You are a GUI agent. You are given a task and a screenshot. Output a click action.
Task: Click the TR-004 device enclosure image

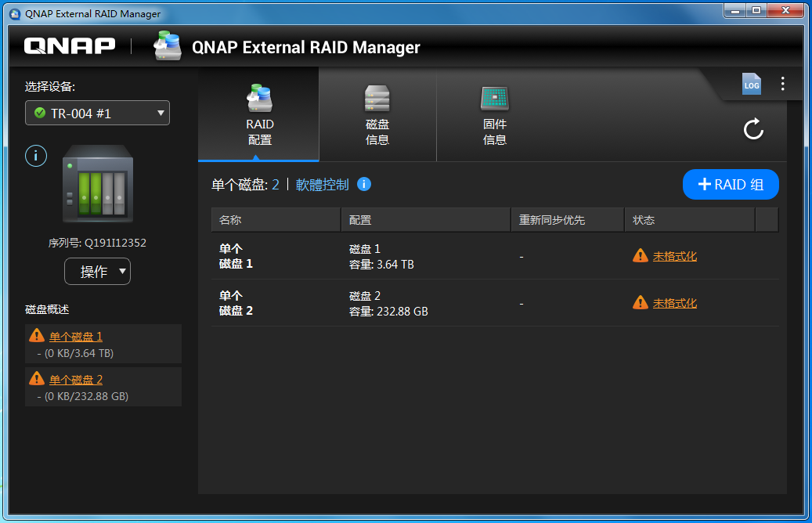98,184
